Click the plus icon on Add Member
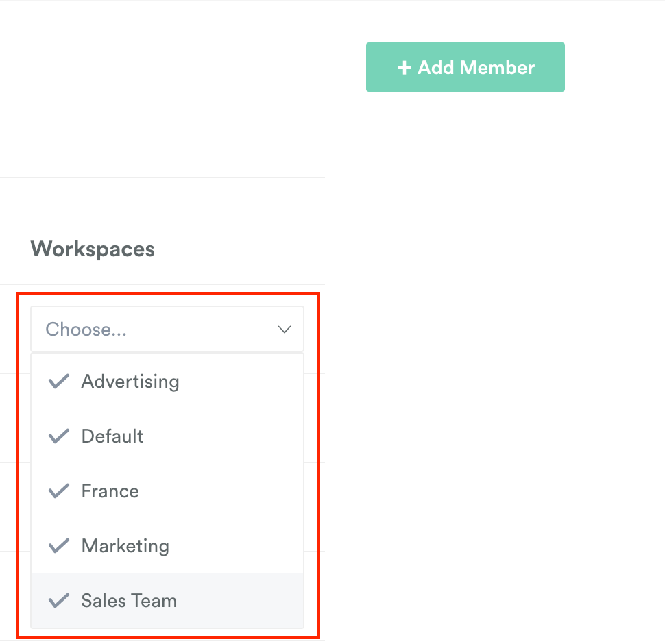This screenshot has height=644, width=665. (404, 67)
